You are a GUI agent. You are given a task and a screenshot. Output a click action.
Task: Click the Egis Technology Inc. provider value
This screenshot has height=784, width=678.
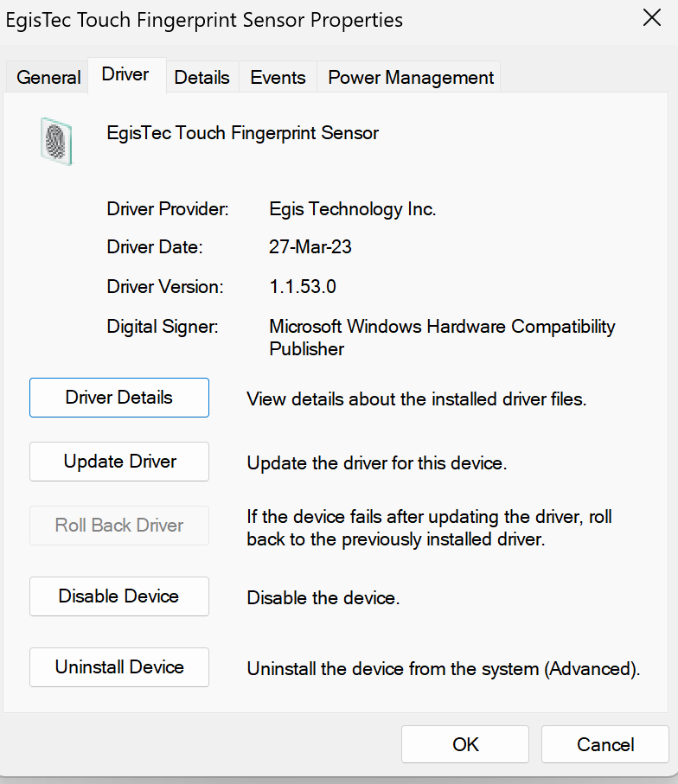click(353, 209)
